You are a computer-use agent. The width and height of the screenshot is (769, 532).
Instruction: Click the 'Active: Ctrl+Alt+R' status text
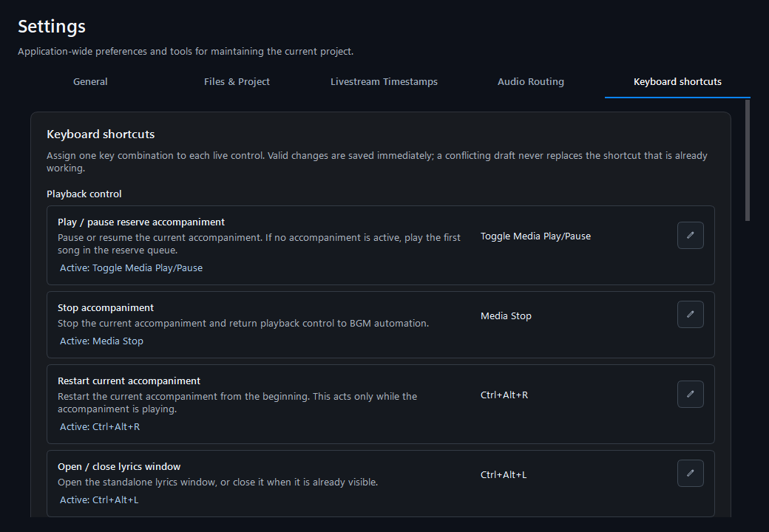click(100, 426)
